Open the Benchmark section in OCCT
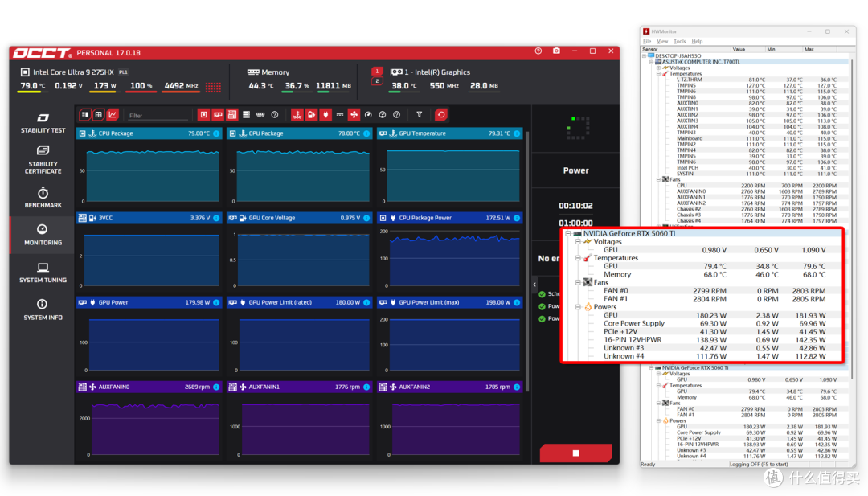 [x=43, y=198]
